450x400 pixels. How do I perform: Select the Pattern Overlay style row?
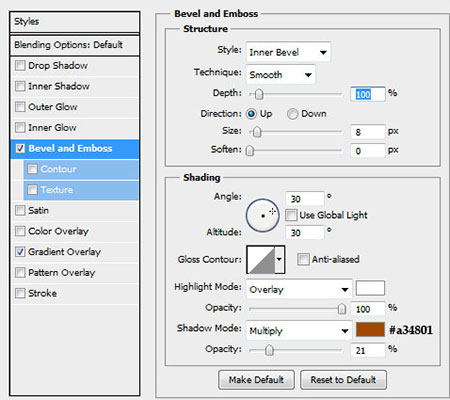[75, 272]
